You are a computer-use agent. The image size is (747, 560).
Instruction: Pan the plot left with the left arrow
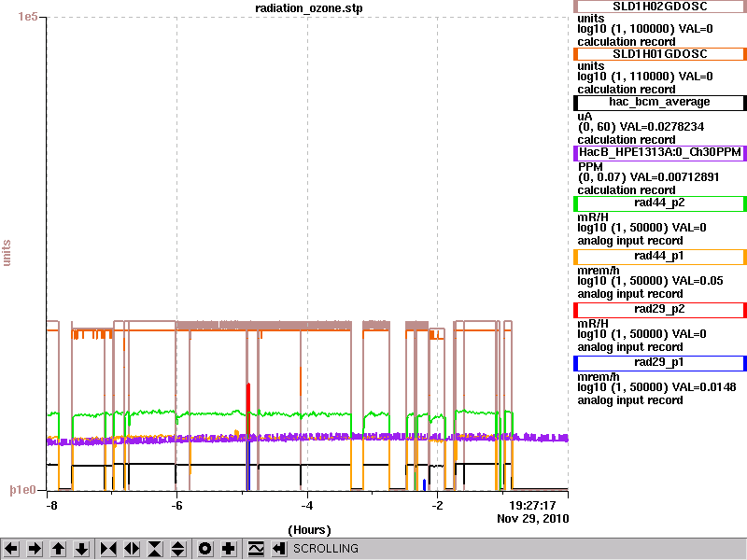pos(11,549)
